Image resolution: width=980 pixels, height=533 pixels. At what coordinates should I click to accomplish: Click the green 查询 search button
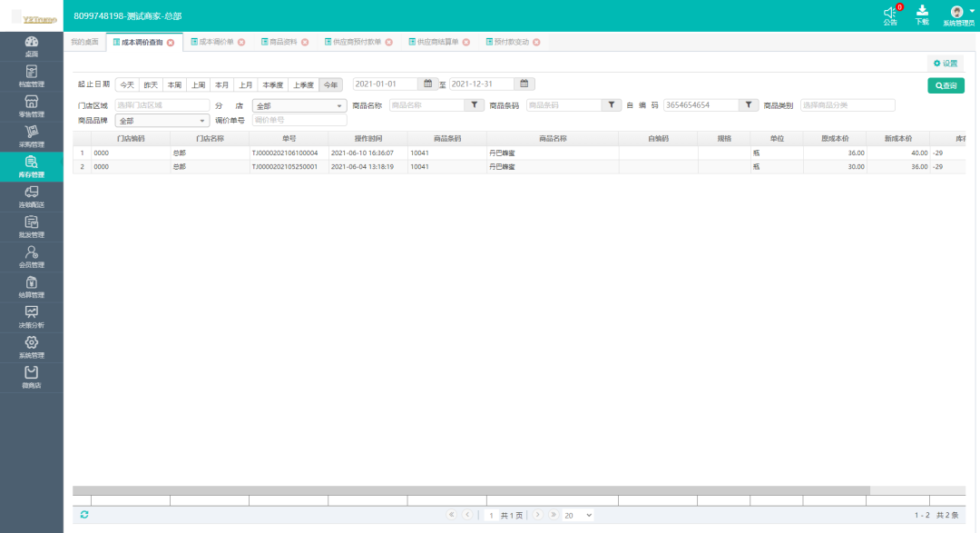(x=946, y=85)
